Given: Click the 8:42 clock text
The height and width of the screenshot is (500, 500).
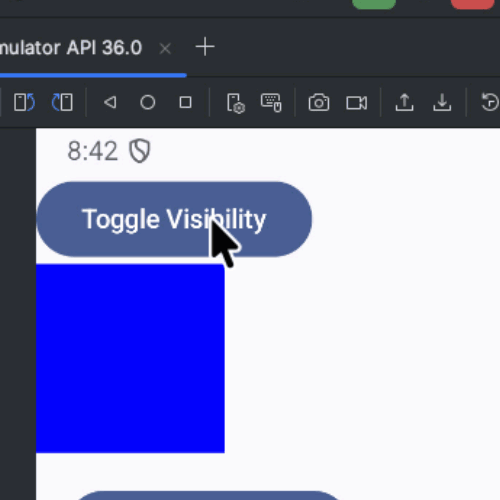Looking at the screenshot, I should (x=93, y=151).
